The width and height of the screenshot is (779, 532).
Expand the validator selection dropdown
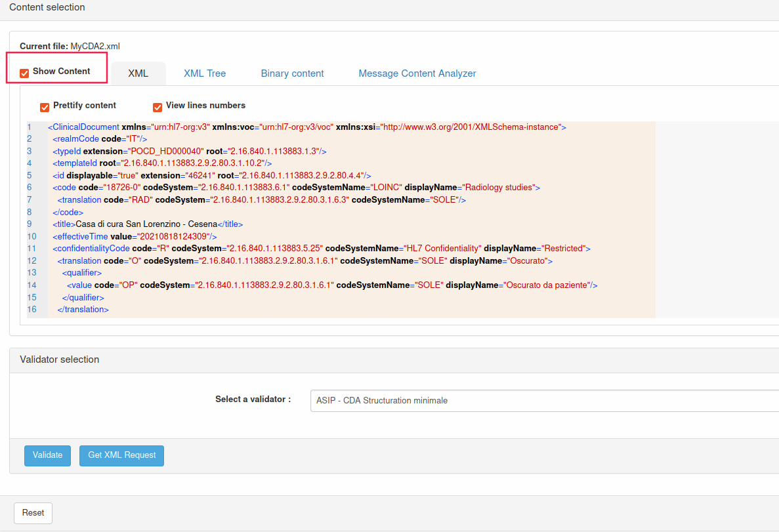543,400
